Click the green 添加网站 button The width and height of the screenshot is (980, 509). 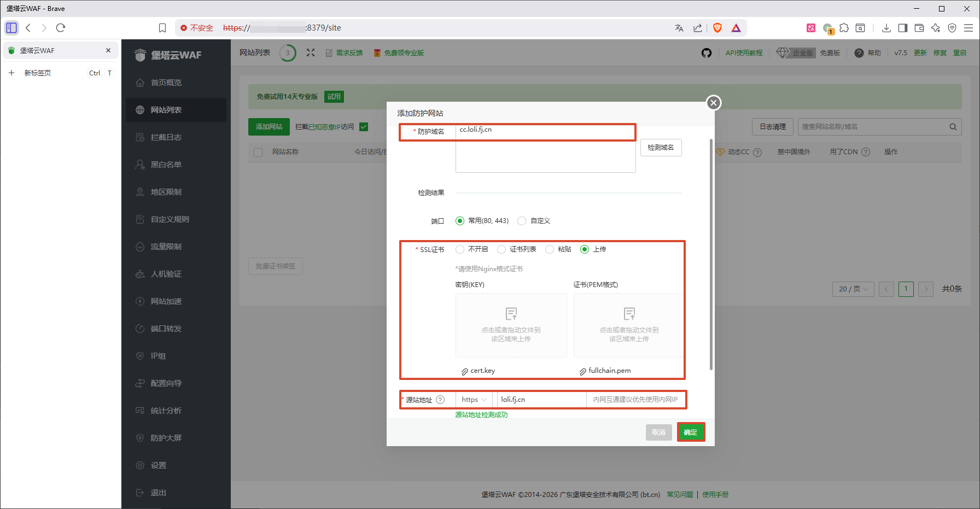269,127
